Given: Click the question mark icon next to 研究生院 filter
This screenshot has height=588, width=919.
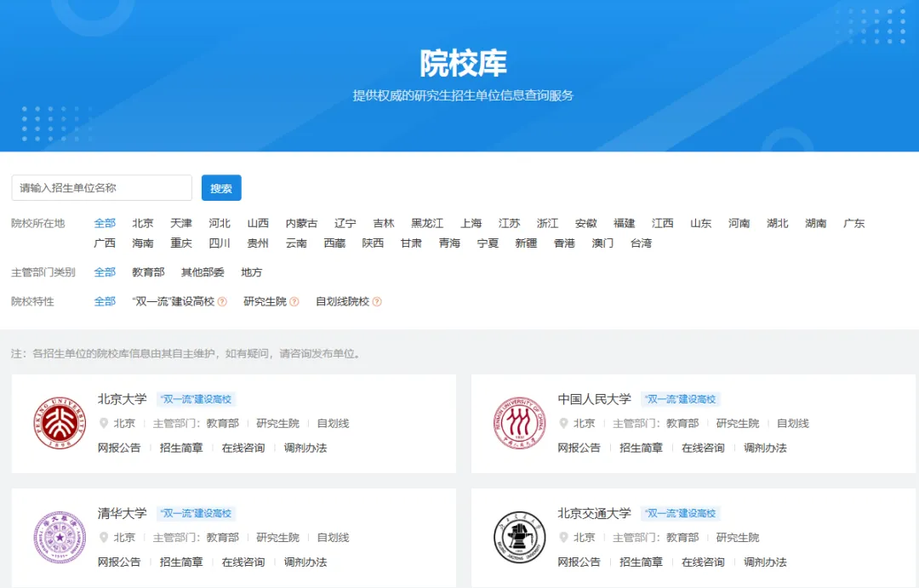Looking at the screenshot, I should tap(294, 301).
